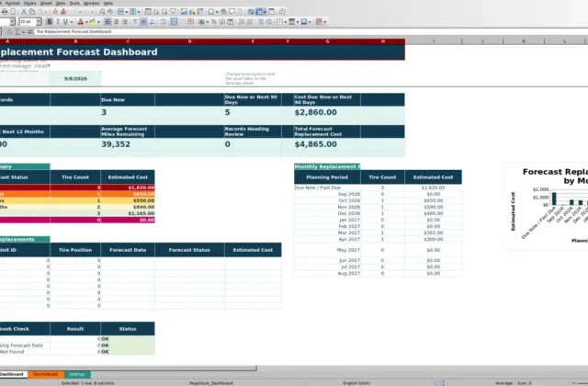The image size is (588, 386).
Task: Expand font color dropdown arrow
Action: 86,22
